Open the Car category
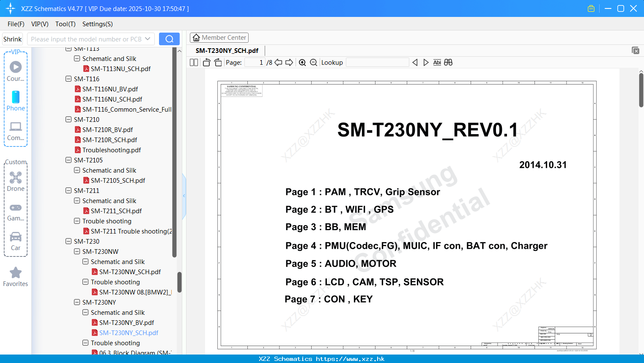The height and width of the screenshot is (363, 644). pos(16,241)
